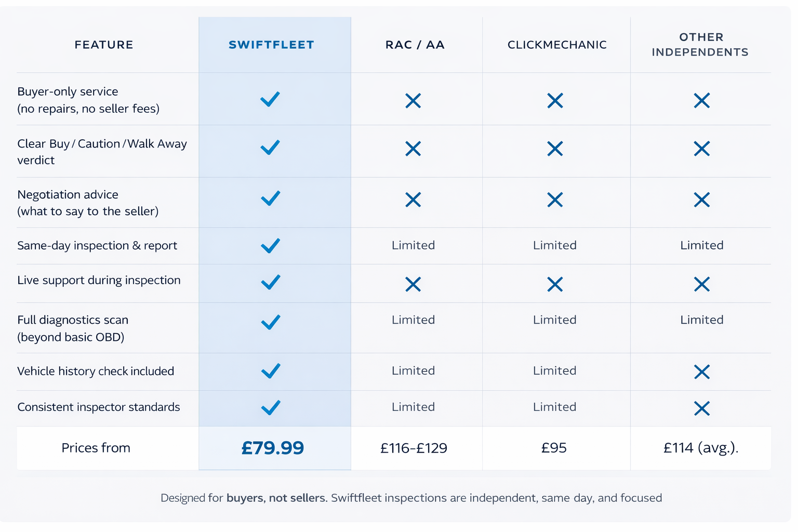Screen dimensions: 798x532
Task: Click Other Independents cross for Consistent inspector standards
Action: tap(701, 408)
